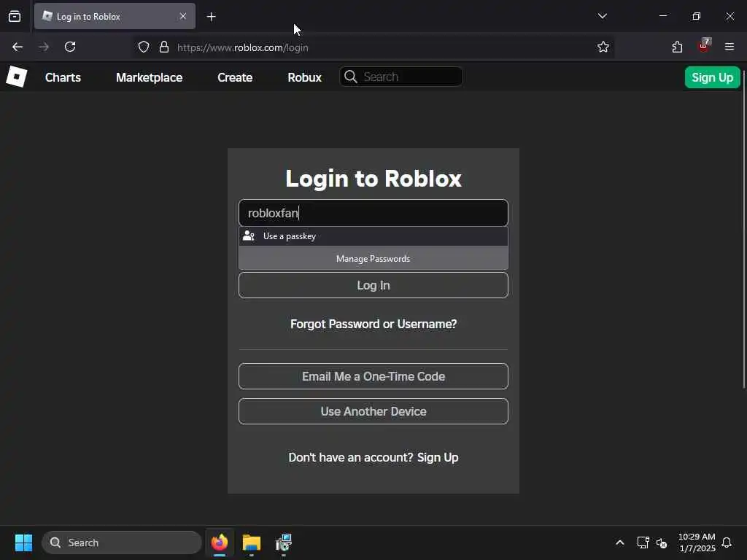Click the Windows taskbar Search box
747x560 pixels.
(122, 542)
